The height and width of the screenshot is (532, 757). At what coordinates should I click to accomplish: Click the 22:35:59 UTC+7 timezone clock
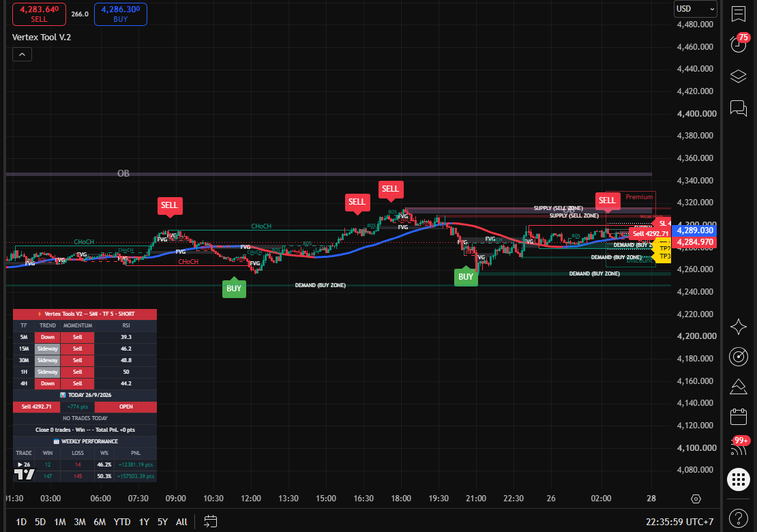[680, 522]
